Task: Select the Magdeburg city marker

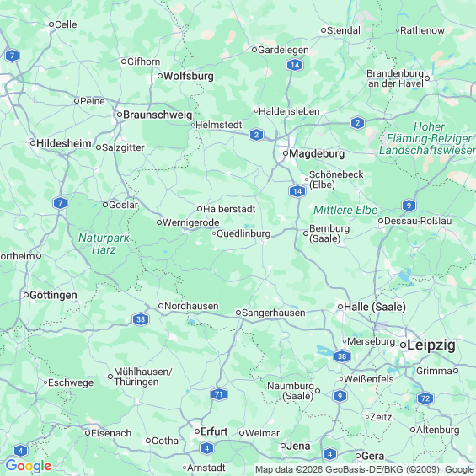Action: point(286,153)
